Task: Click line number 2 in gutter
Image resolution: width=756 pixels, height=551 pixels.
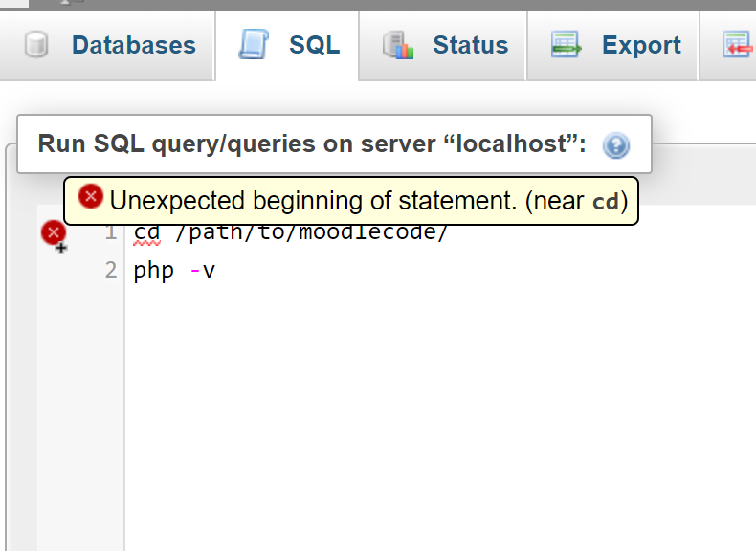Action: tap(111, 271)
